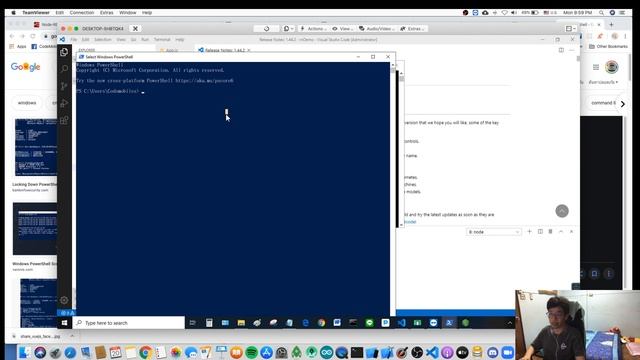Screen dimensions: 640x360
Task: Advance Google image chips with right arrow
Action: [x=622, y=104]
